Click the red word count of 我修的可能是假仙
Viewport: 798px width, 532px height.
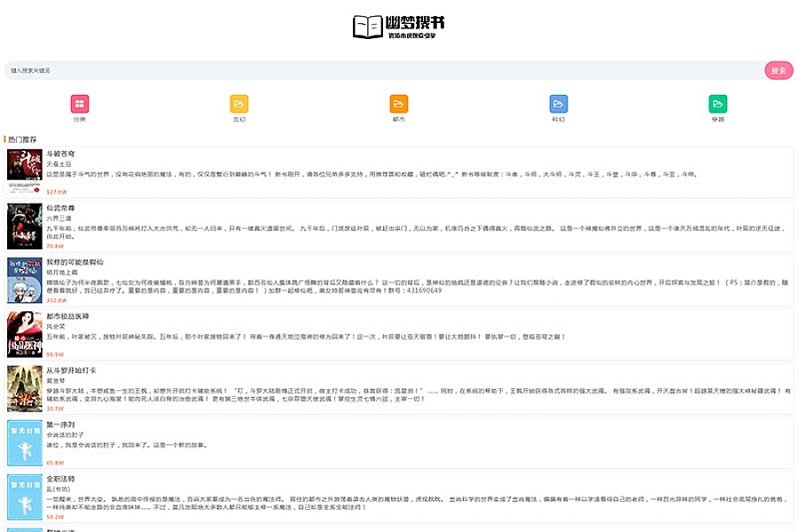57,301
